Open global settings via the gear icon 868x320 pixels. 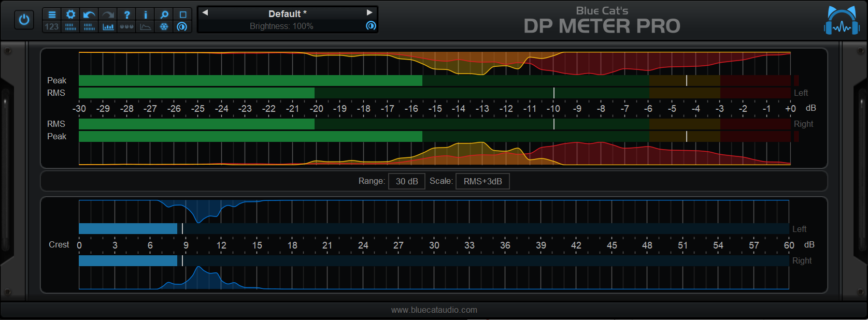point(71,14)
